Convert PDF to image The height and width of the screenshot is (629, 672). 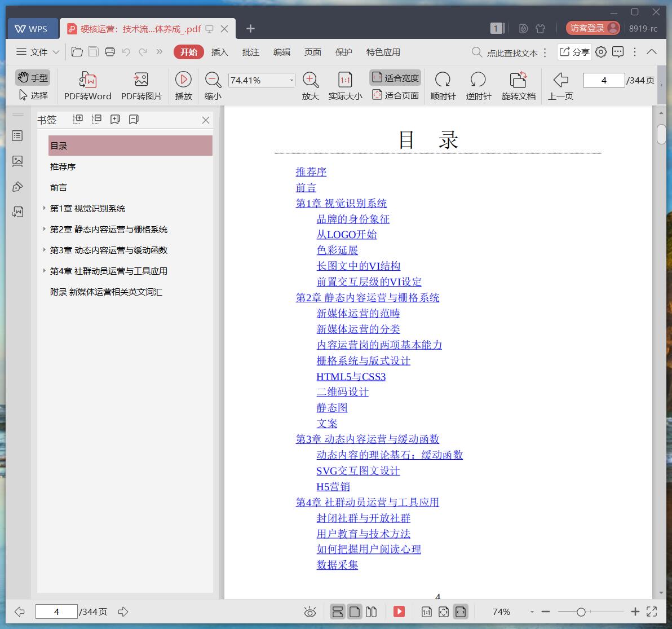click(142, 86)
